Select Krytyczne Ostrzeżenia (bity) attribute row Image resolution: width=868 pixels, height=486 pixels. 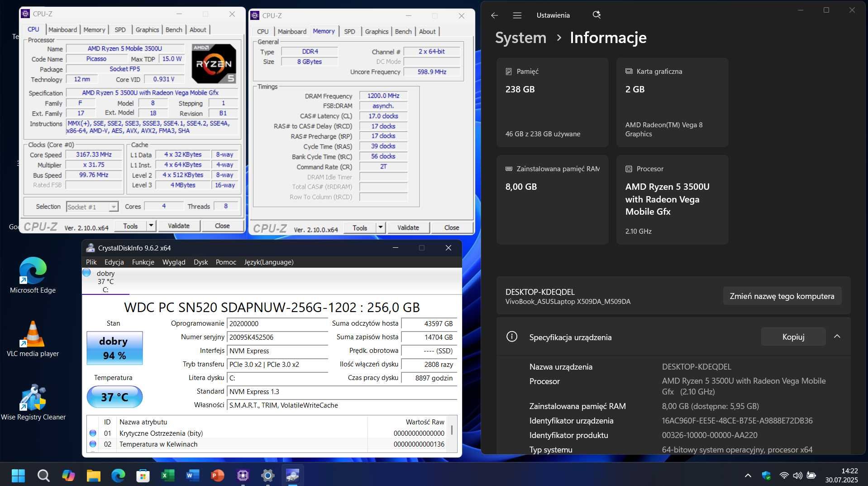click(268, 433)
